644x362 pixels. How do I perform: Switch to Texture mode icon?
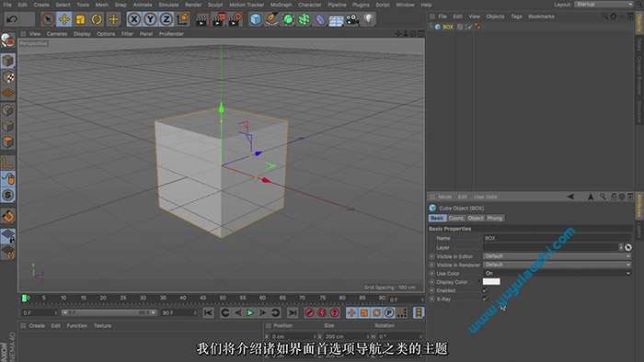tap(7, 77)
